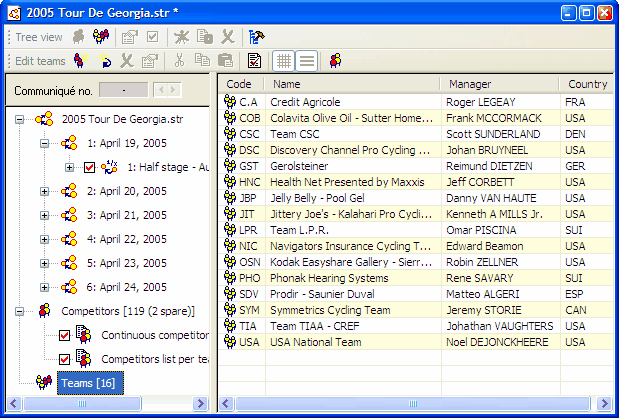Click the greyed duplicate pages icon in Tree view toolbar
The height and width of the screenshot is (418, 619).
pyautogui.click(x=205, y=37)
